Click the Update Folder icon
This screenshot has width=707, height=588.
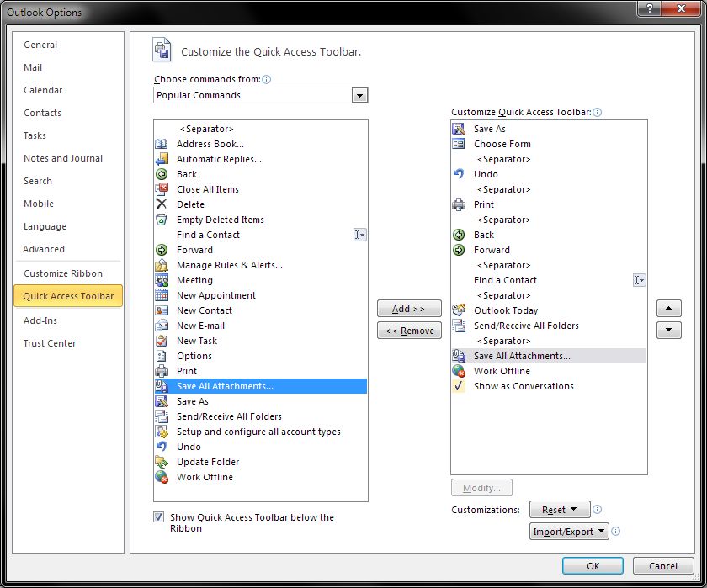[162, 463]
